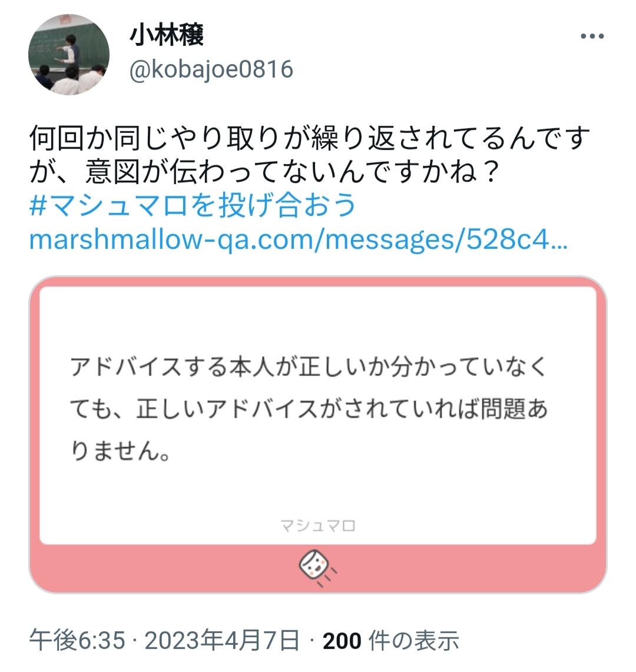Click the pink top border of the card
This screenshot has width=636, height=672.
pyautogui.click(x=318, y=281)
